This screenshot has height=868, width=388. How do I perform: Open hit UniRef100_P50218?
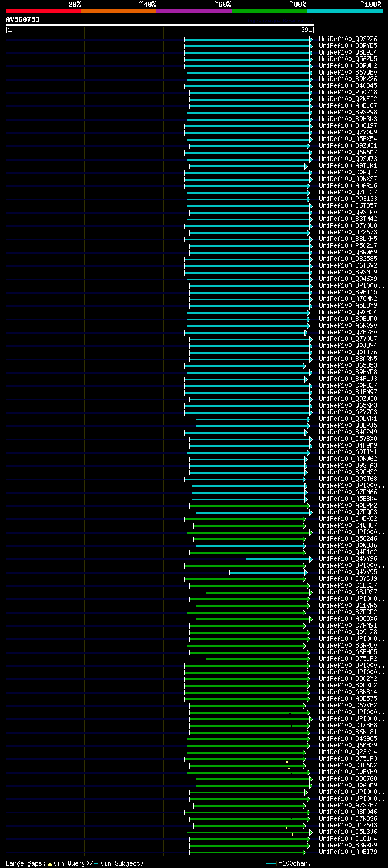[349, 92]
